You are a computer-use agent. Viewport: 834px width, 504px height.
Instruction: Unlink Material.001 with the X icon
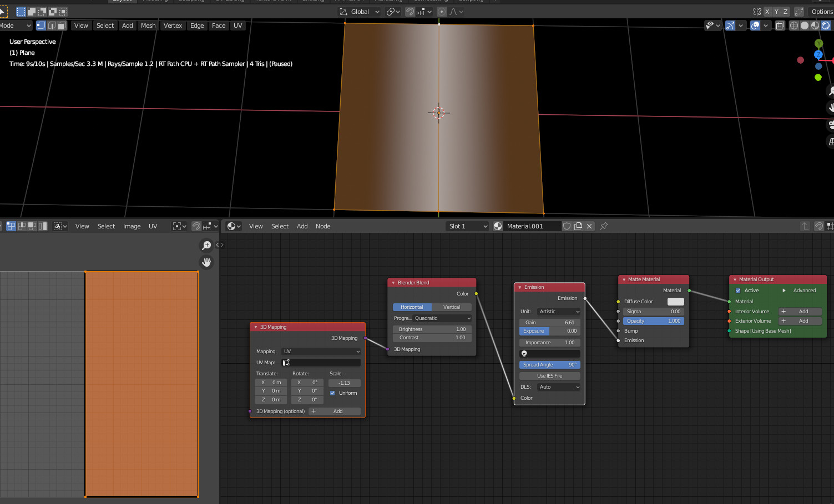[589, 226]
